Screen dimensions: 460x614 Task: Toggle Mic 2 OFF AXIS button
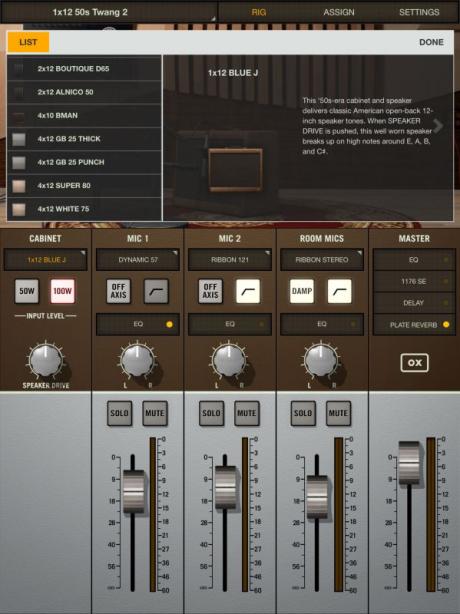tap(211, 291)
